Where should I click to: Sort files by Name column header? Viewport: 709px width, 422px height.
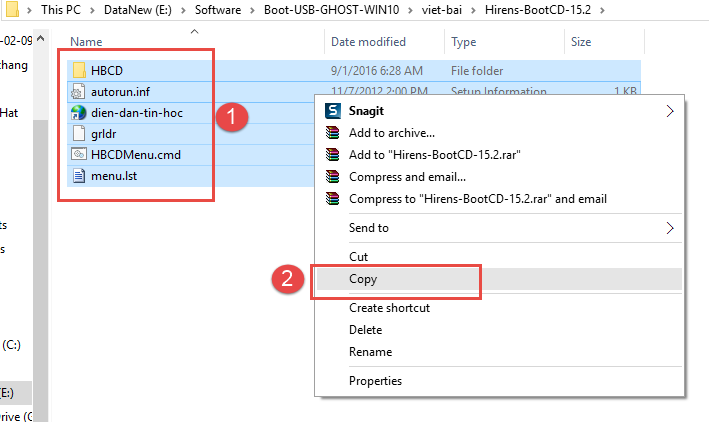pos(87,42)
